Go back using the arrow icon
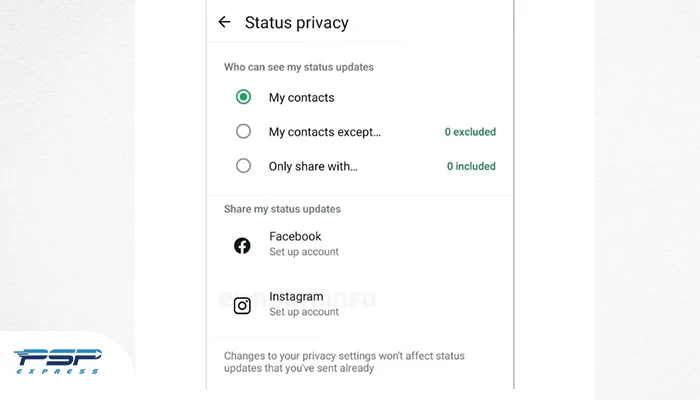Viewport: 700px width, 400px height. coord(224,22)
